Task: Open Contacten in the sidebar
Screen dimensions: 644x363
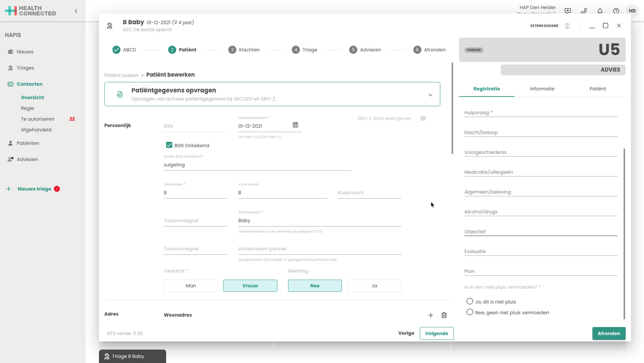Action: coord(29,84)
